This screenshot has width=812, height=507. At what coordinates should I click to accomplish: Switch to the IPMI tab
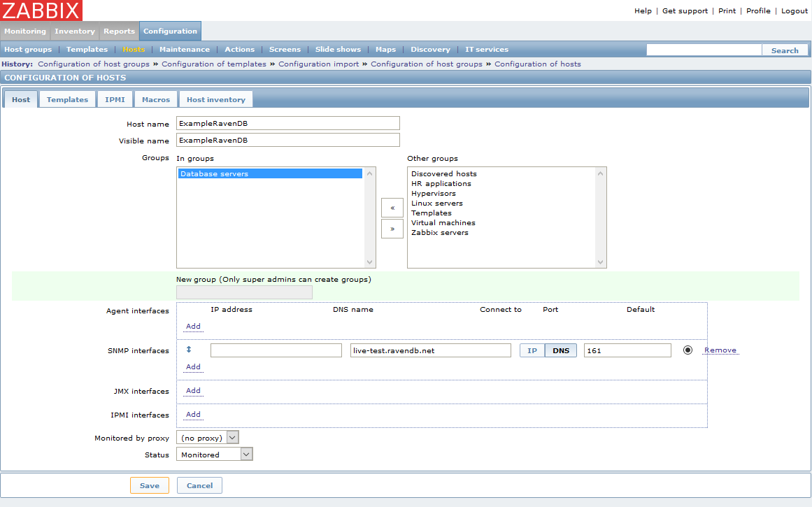115,99
